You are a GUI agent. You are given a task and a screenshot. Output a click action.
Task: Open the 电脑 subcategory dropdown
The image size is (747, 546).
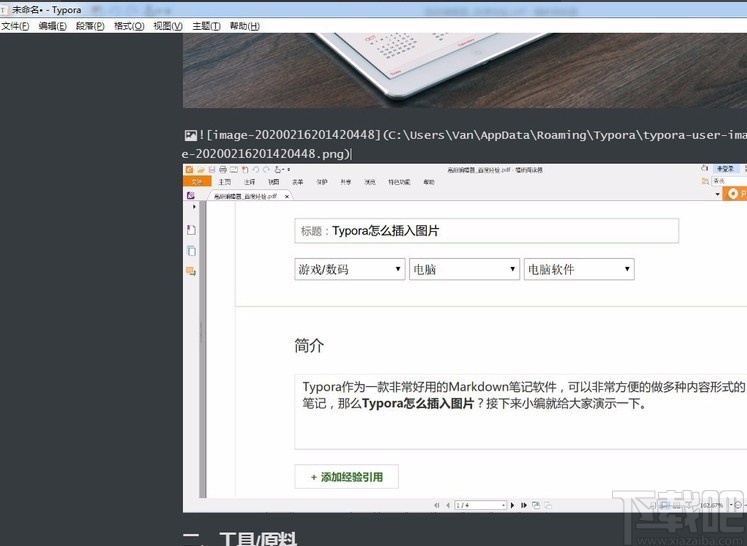point(464,269)
